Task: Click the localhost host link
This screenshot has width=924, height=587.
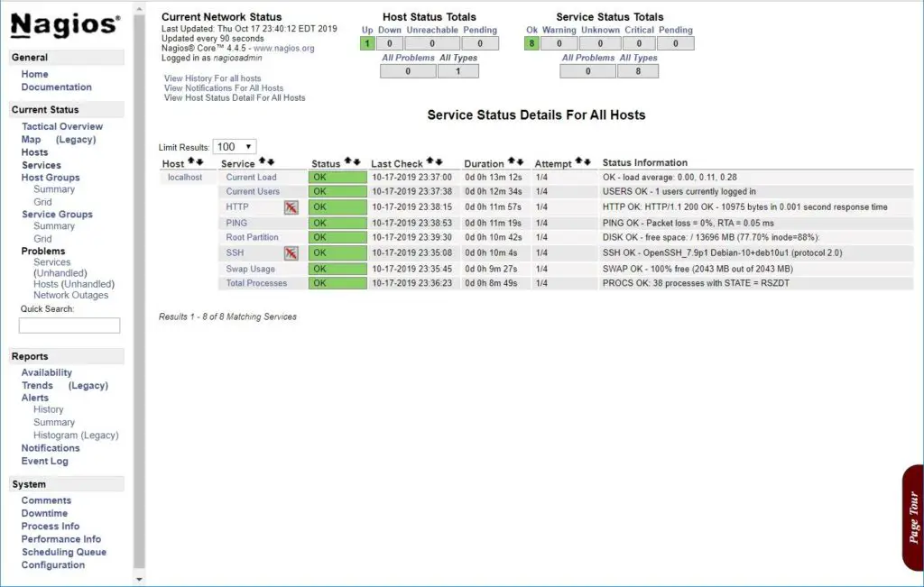Action: (187, 177)
